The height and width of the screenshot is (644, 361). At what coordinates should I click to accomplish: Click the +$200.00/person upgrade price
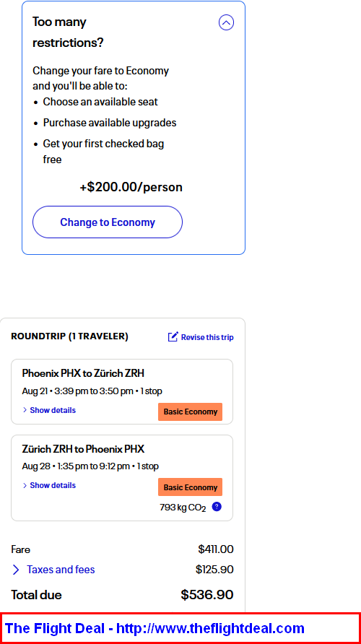(x=131, y=187)
